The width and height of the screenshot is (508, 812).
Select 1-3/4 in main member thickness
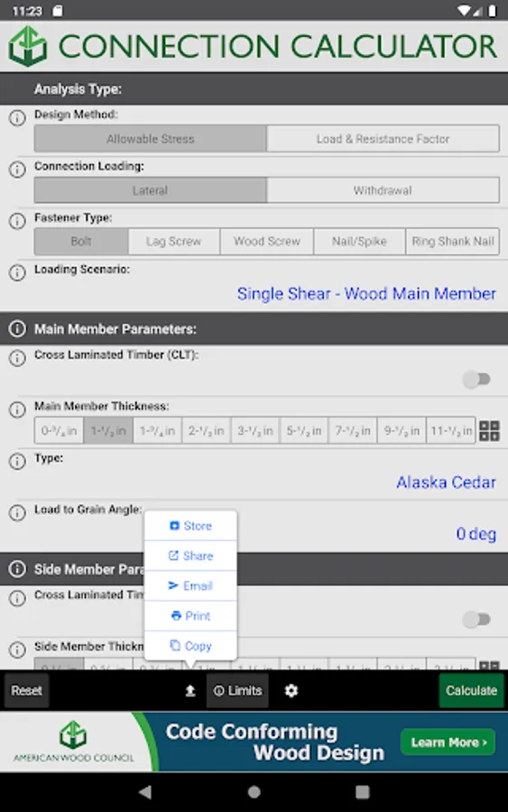tap(157, 430)
